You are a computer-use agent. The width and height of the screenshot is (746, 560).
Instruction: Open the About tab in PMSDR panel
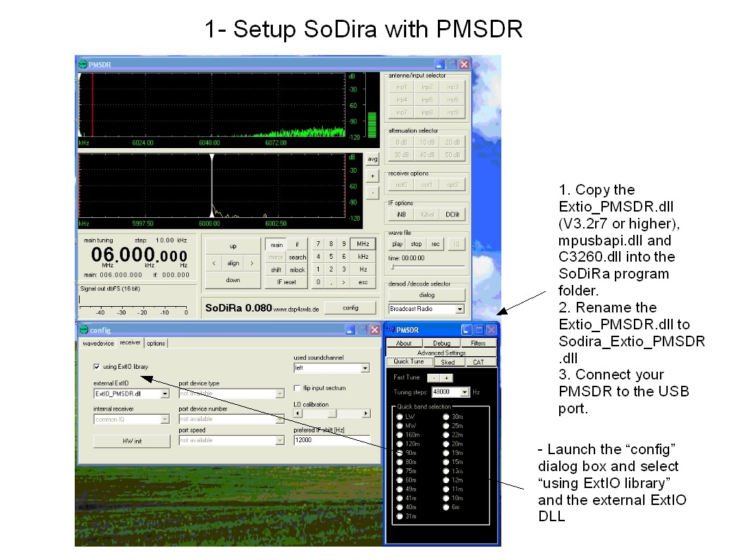click(x=404, y=343)
